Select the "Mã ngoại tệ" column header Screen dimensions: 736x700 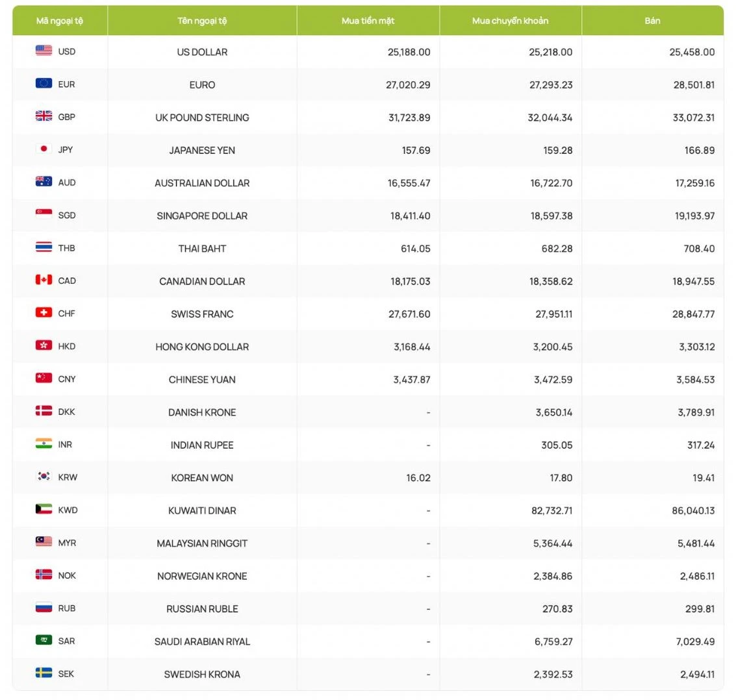[x=60, y=21]
